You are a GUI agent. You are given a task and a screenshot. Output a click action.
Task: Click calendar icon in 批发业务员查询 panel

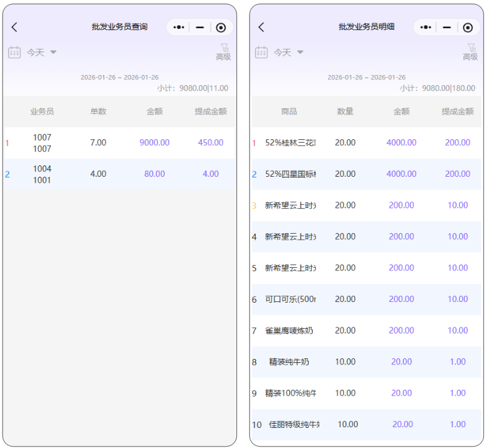15,52
